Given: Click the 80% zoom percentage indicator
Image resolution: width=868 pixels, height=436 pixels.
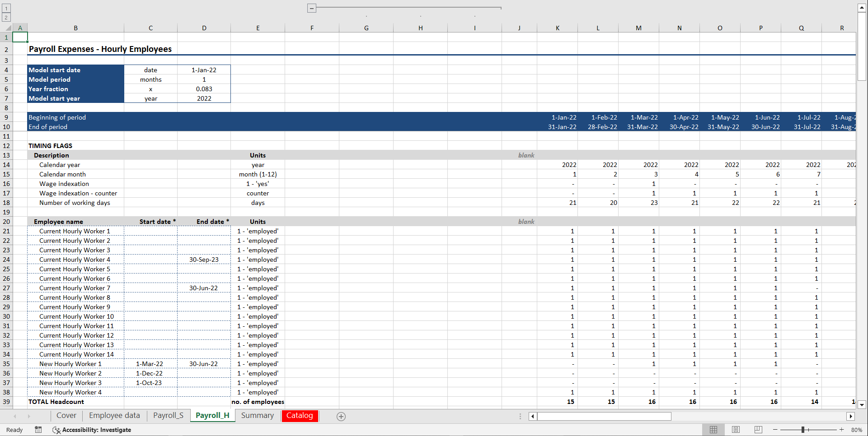Looking at the screenshot, I should coord(856,430).
